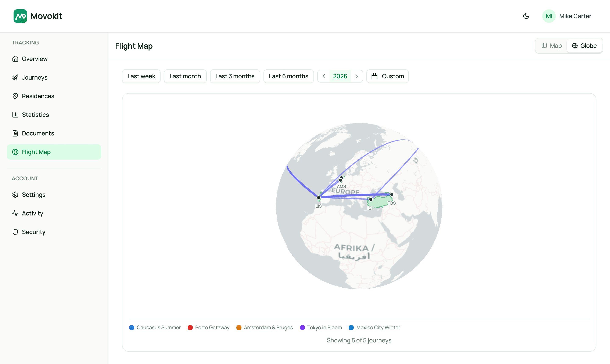The width and height of the screenshot is (610, 364).
Task: Click Mexico City Winter blue legend dot
Action: tap(351, 328)
